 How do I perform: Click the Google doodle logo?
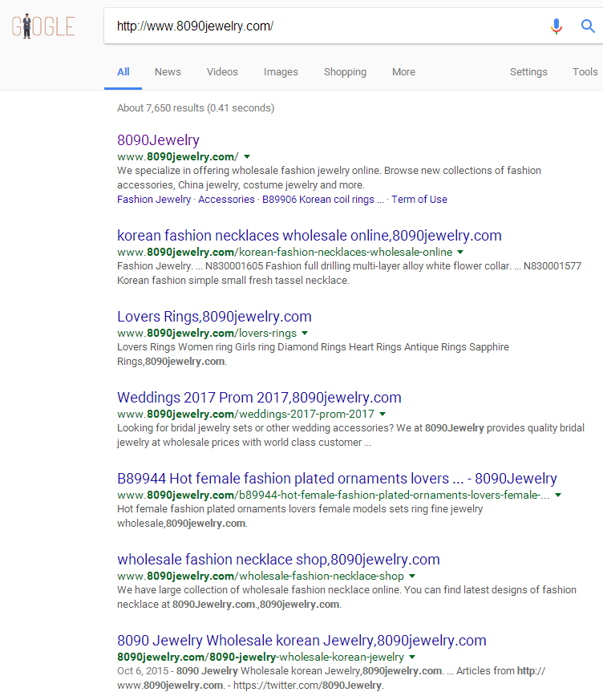pos(43,26)
